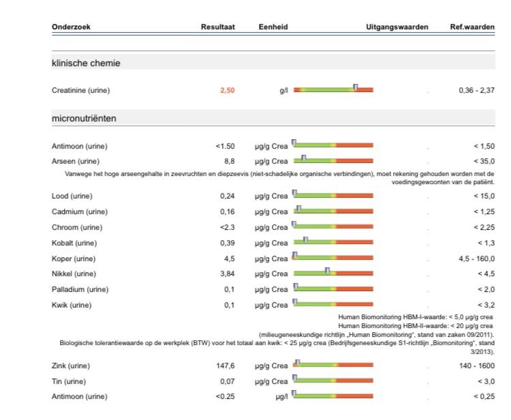Click the Cadmium reference value < 1,25
This screenshot has width=511, height=420.
tap(484, 211)
